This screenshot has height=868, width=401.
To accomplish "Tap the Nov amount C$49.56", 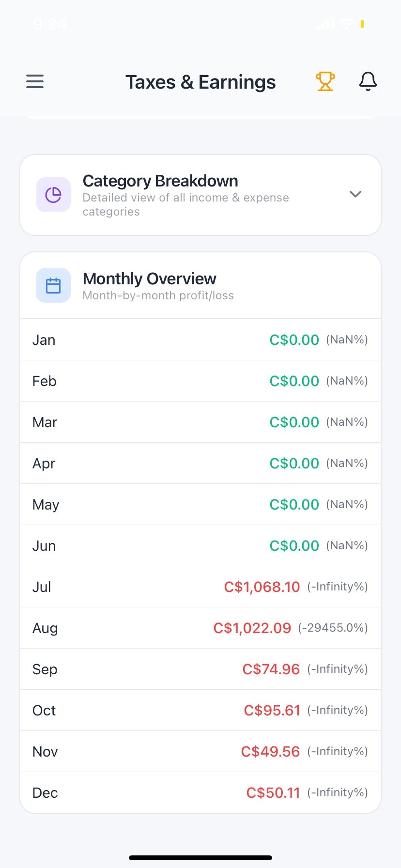I will tap(270, 751).
